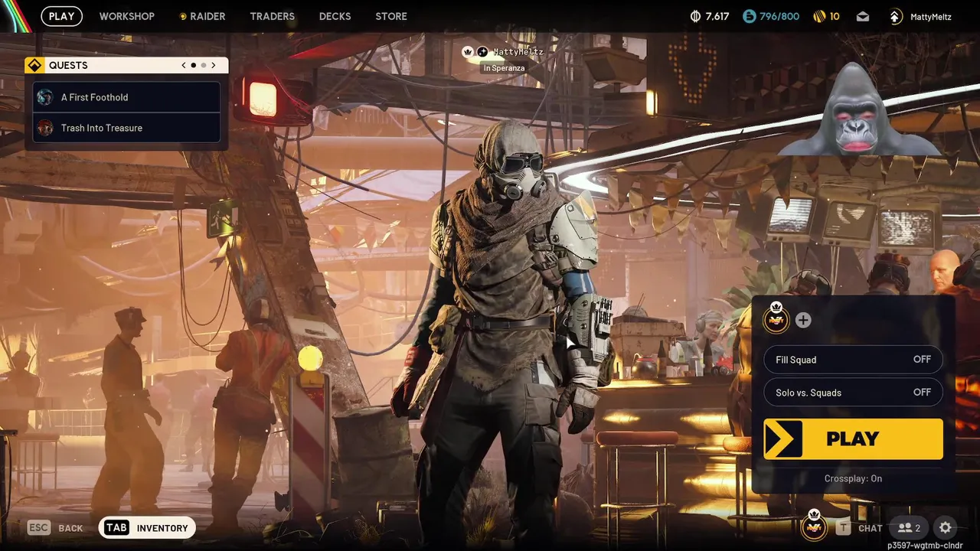This screenshot has height=551, width=980.
Task: Click the crown icon above the character
Action: tap(468, 51)
